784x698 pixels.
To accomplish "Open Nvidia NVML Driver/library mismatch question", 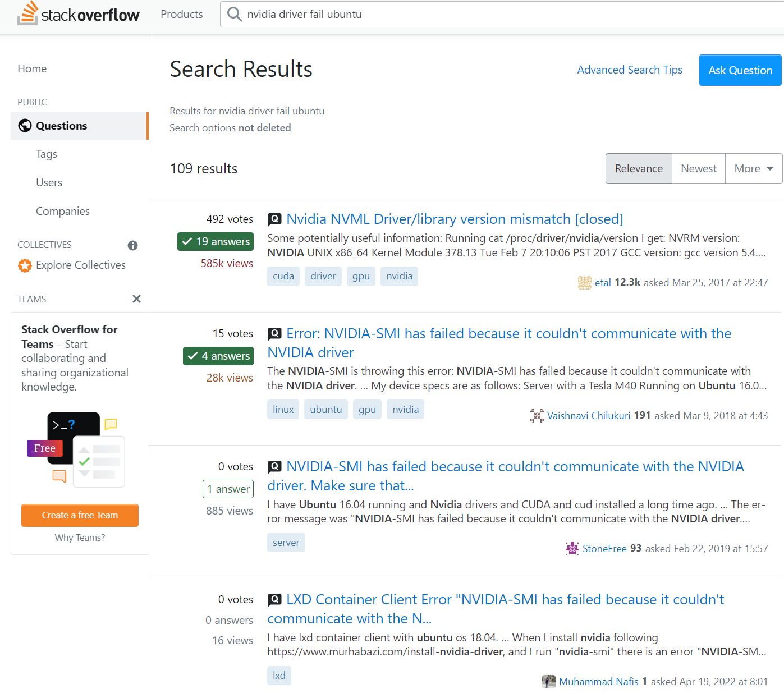I will click(455, 219).
